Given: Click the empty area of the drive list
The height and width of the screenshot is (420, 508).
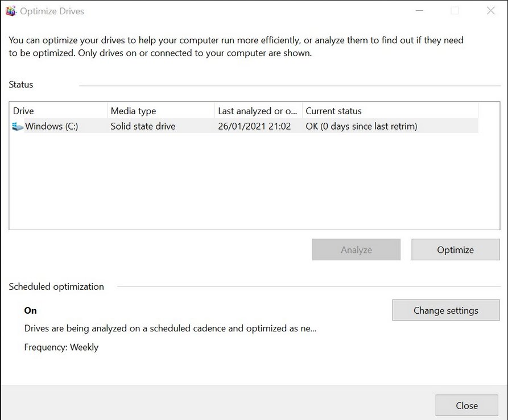Looking at the screenshot, I should [254, 181].
